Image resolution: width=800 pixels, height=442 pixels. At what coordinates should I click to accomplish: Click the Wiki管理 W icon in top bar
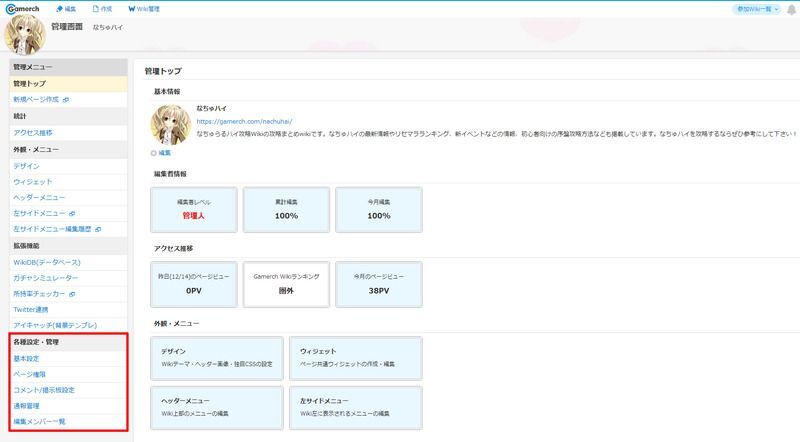pyautogui.click(x=132, y=9)
